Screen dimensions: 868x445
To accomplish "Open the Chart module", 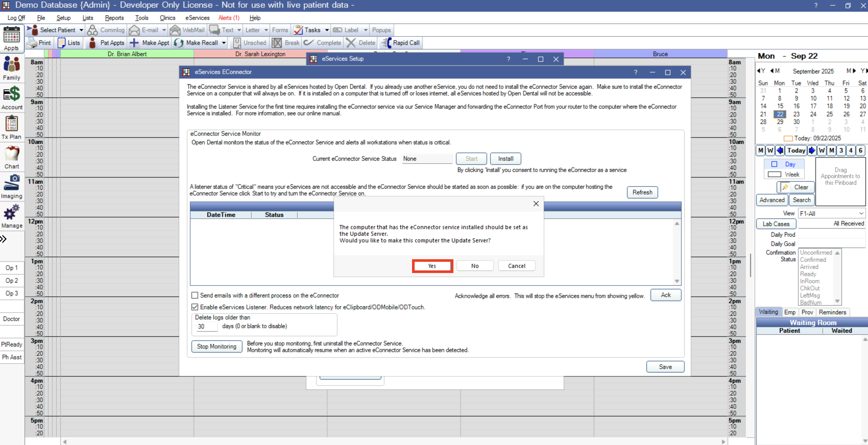I will click(12, 157).
